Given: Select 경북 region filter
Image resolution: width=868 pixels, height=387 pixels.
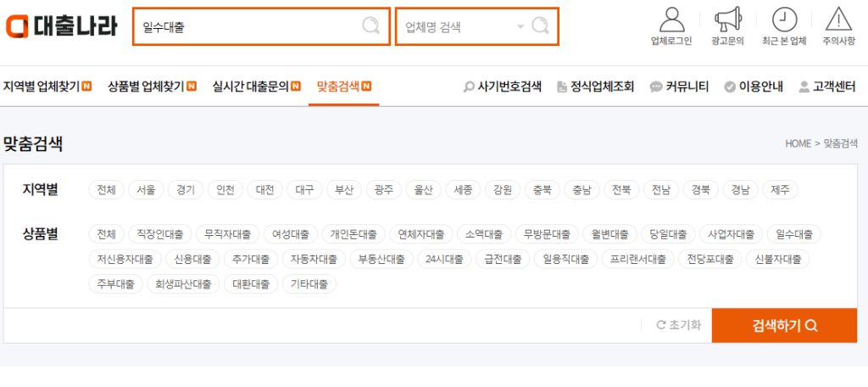Looking at the screenshot, I should (x=701, y=190).
